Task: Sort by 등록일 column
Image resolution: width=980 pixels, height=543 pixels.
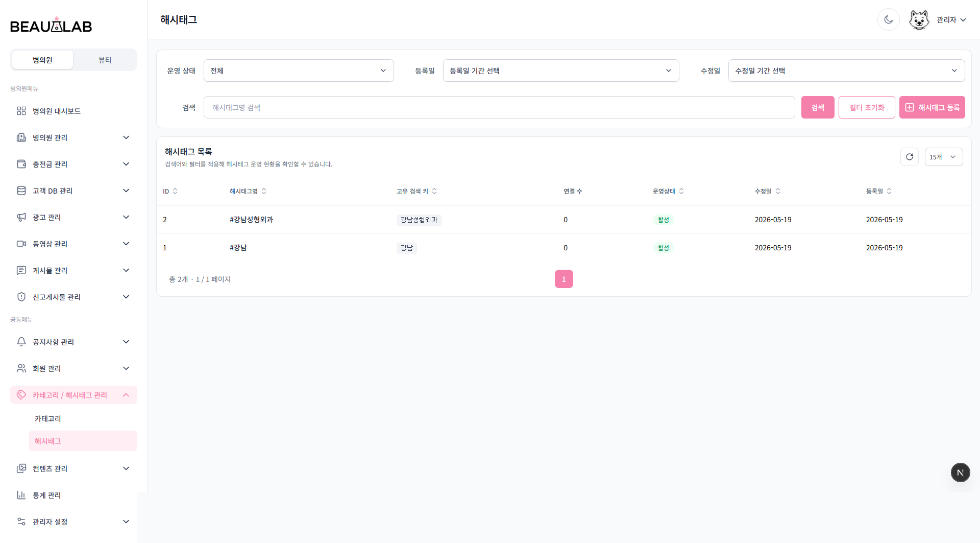Action: (x=879, y=191)
